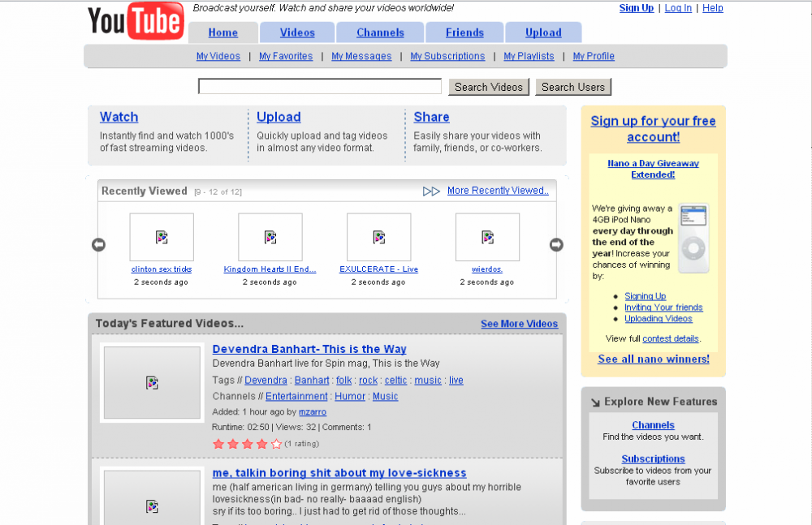Select the Friends tab
This screenshot has width=812, height=525.
pyautogui.click(x=464, y=32)
